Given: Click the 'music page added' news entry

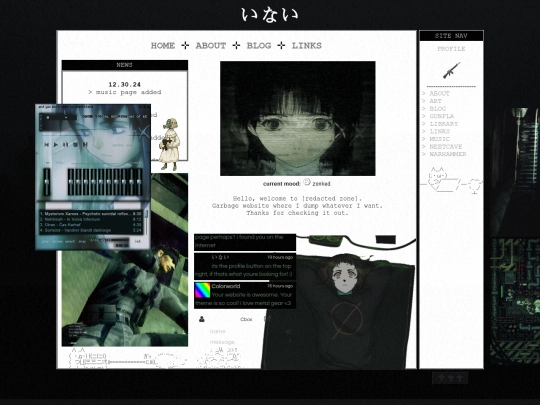Looking at the screenshot, I should (125, 92).
